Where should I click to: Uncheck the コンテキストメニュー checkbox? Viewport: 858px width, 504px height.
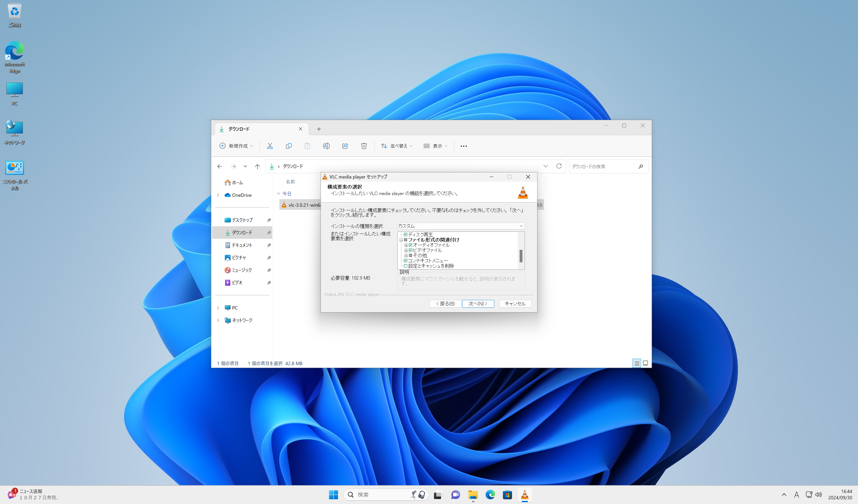pos(406,261)
